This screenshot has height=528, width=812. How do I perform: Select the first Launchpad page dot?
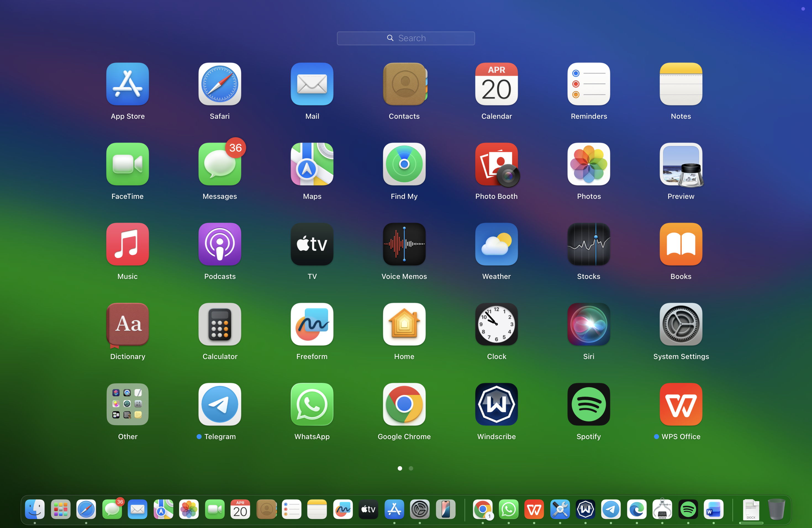[400, 468]
